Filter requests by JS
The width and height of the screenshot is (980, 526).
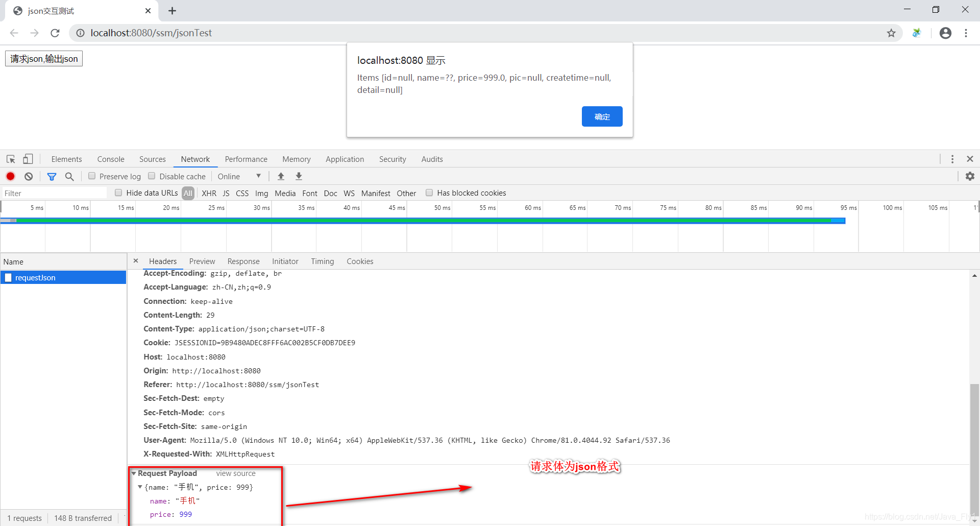pyautogui.click(x=226, y=193)
